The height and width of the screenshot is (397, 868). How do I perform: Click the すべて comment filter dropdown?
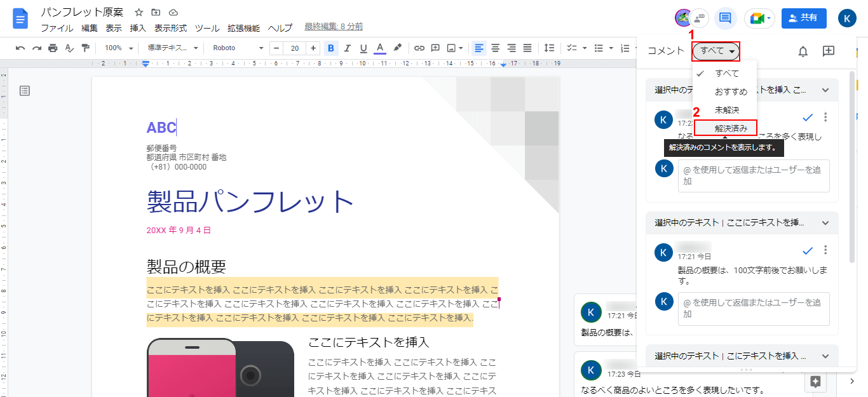716,51
